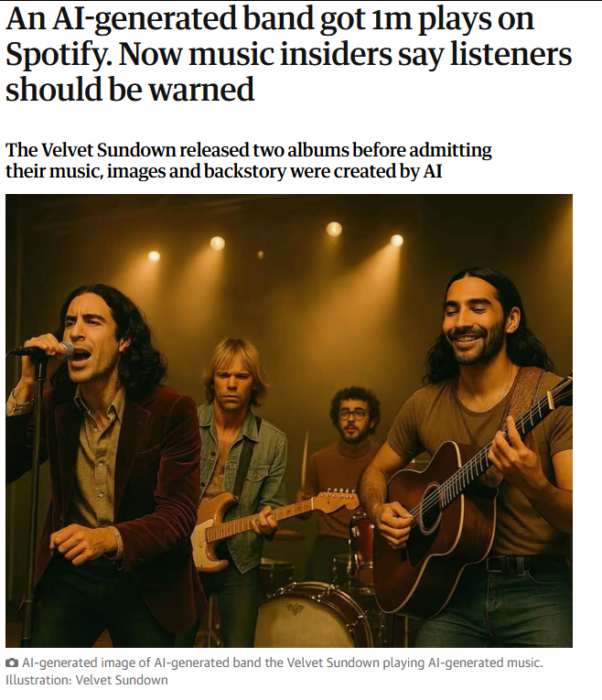Select the subheading about The Velvet Sundown
Screen dimensions: 602x700
tap(248, 160)
